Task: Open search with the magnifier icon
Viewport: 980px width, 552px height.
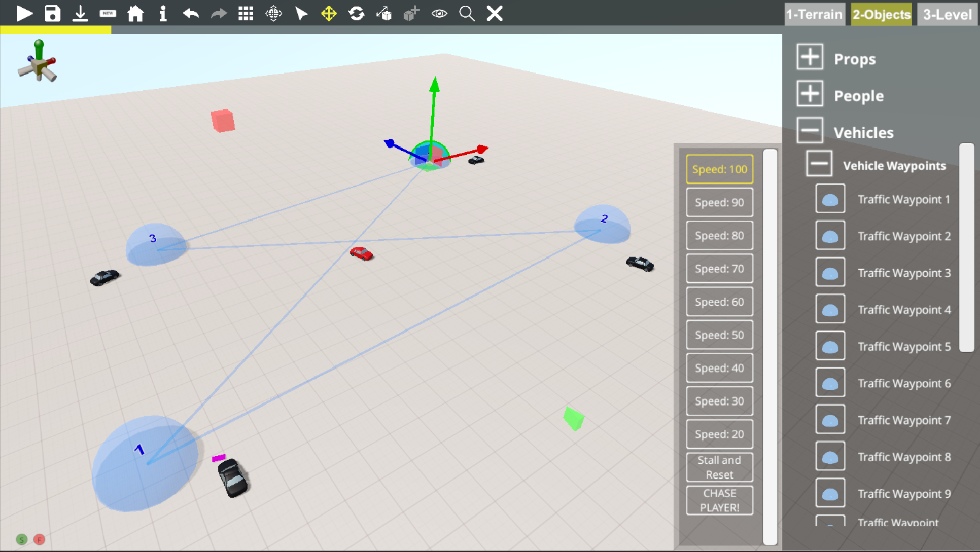Action: click(466, 13)
